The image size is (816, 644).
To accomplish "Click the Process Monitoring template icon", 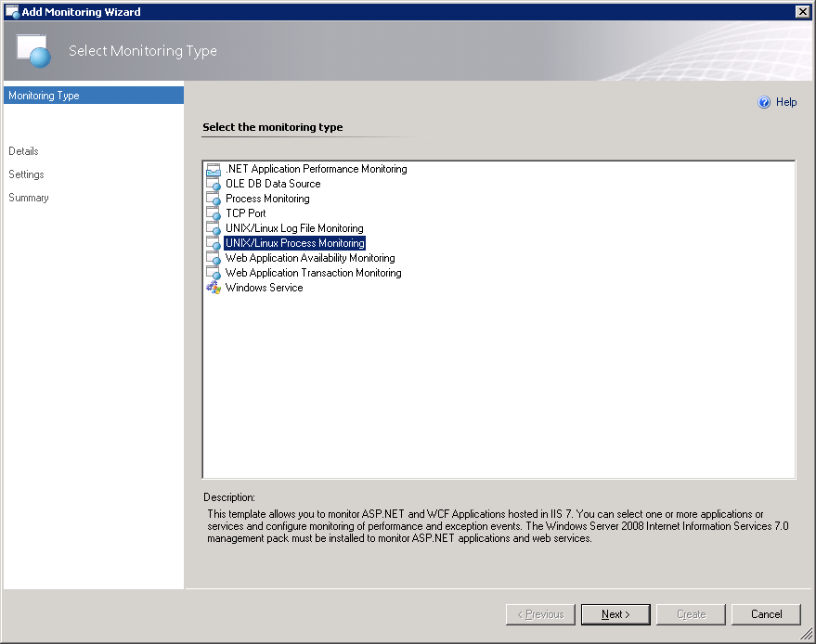I will click(214, 200).
